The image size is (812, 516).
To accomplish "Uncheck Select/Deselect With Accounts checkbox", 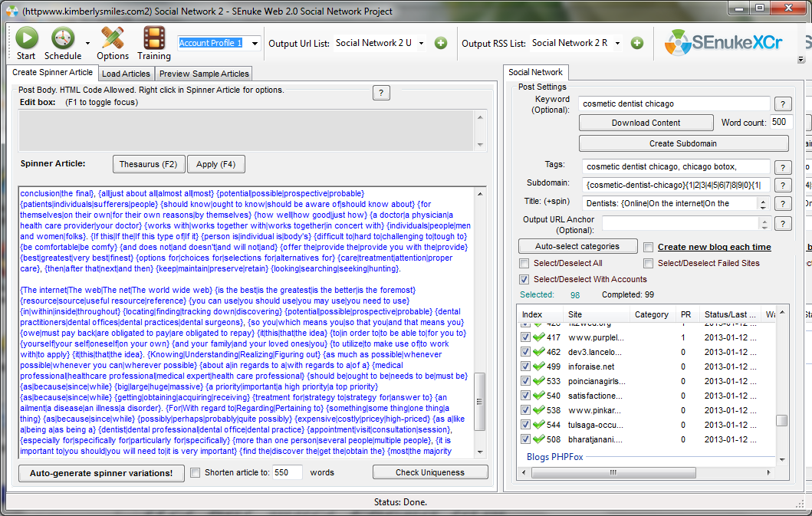I will coord(524,279).
